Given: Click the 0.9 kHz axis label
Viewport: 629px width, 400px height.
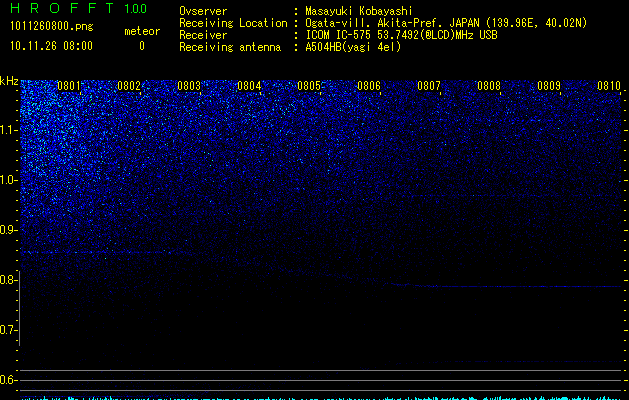Looking at the screenshot, I should pos(9,230).
